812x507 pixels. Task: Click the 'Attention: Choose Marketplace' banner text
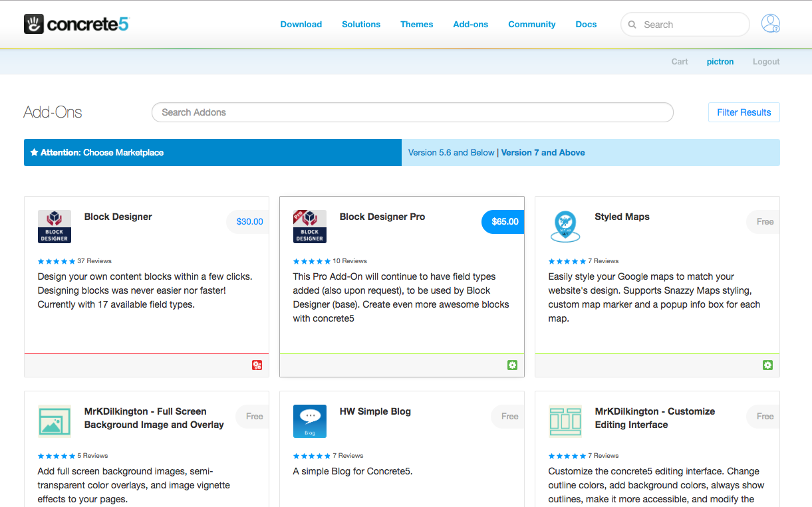pos(102,153)
